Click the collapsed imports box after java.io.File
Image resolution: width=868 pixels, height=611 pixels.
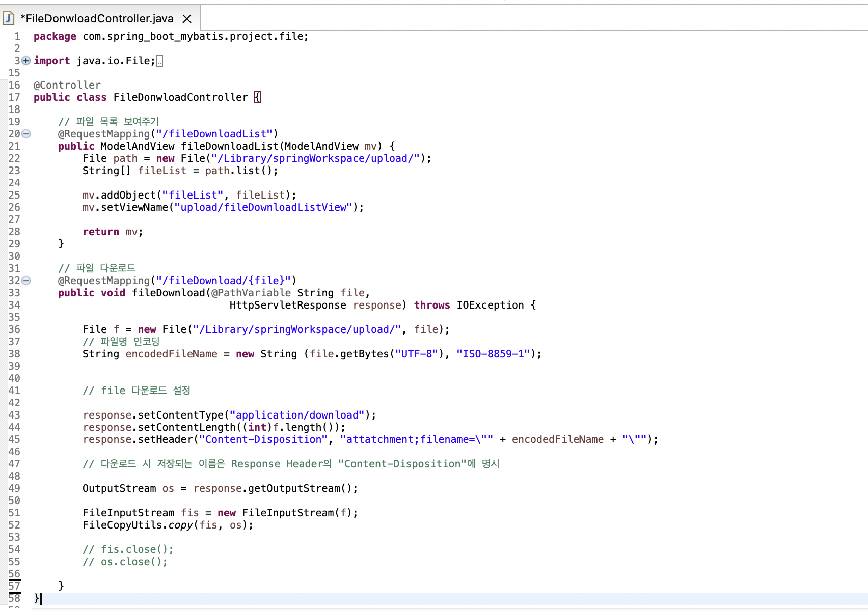[x=159, y=61]
